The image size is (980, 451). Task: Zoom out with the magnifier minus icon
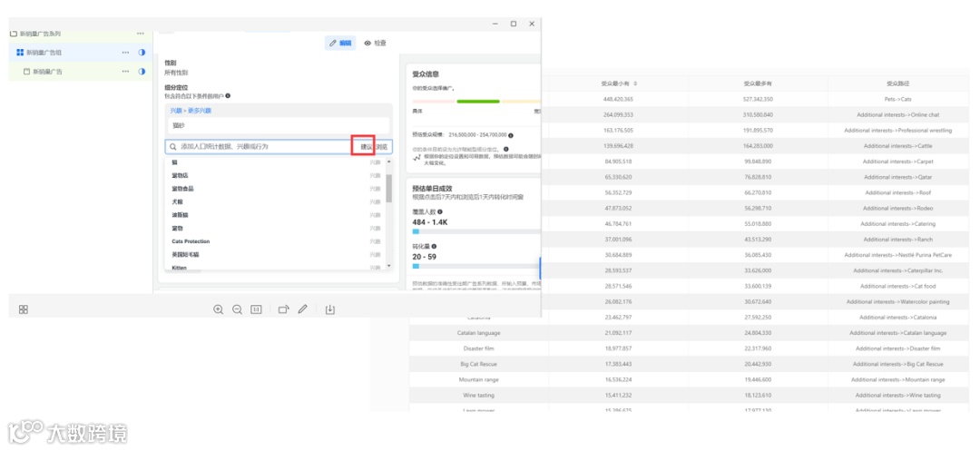point(237,309)
